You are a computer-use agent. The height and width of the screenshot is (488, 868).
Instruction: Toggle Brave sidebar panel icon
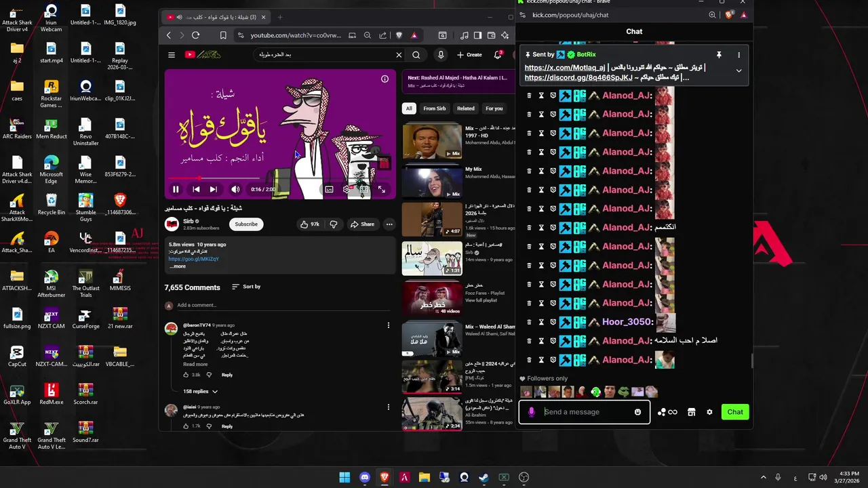pos(477,35)
